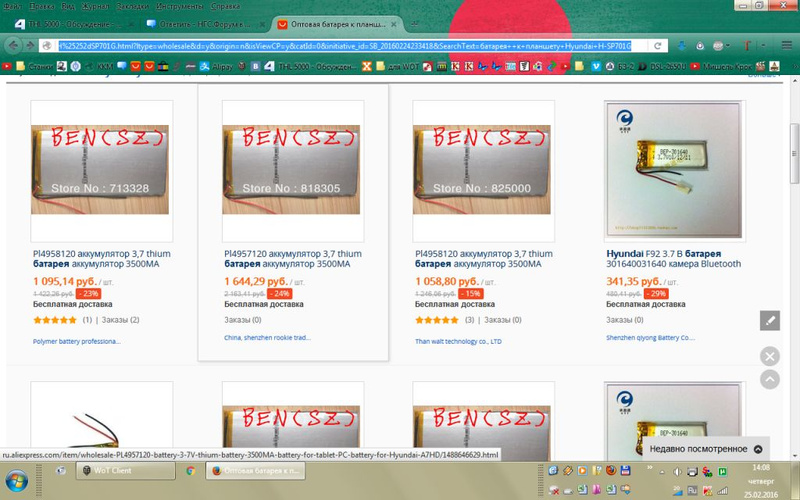The height and width of the screenshot is (500, 800).
Task: Open store link Than walt technology co., LTD
Action: pos(458,341)
